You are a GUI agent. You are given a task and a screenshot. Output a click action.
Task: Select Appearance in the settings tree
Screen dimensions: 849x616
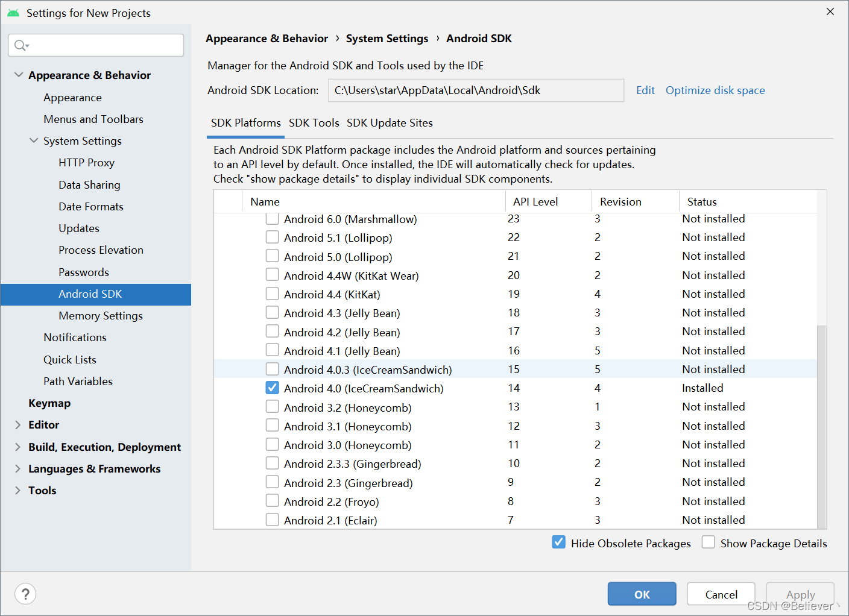click(x=72, y=98)
